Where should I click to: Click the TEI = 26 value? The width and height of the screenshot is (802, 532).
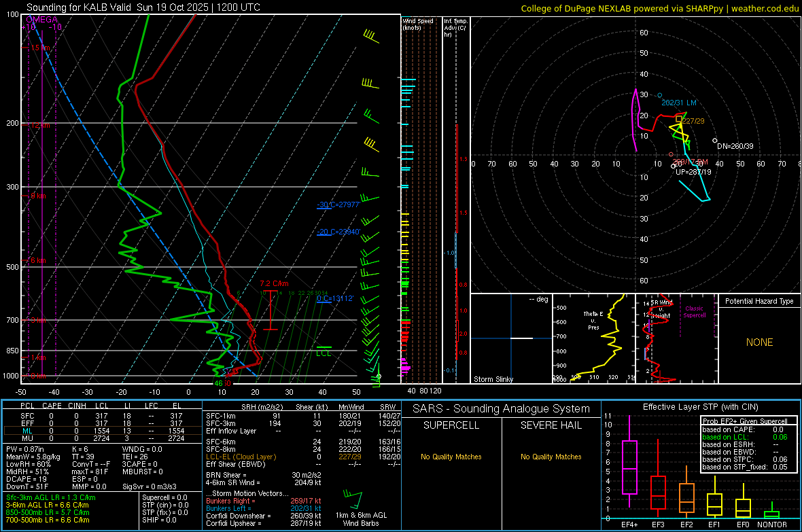135,457
